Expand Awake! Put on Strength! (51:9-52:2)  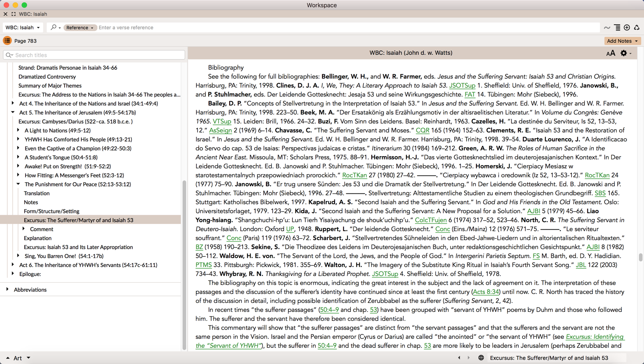[x=18, y=166]
